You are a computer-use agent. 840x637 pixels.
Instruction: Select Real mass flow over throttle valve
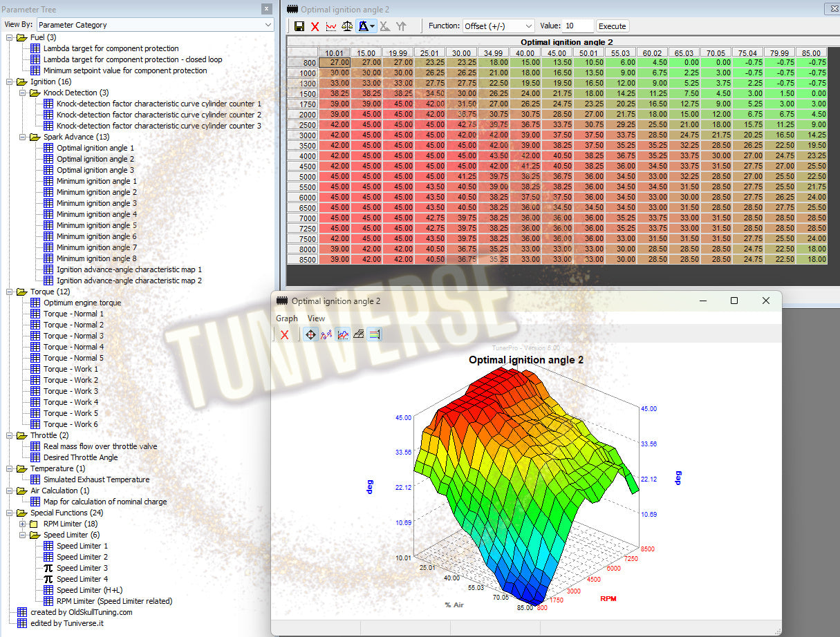point(100,446)
